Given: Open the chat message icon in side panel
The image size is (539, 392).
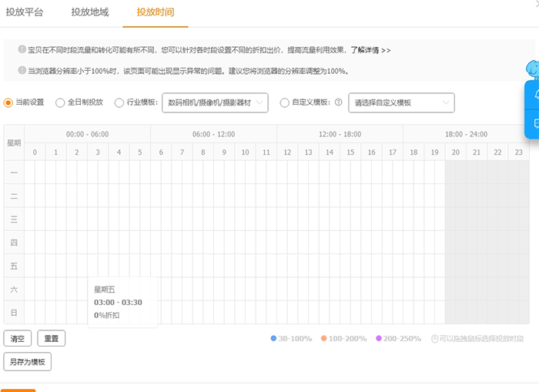Looking at the screenshot, I should tap(535, 123).
